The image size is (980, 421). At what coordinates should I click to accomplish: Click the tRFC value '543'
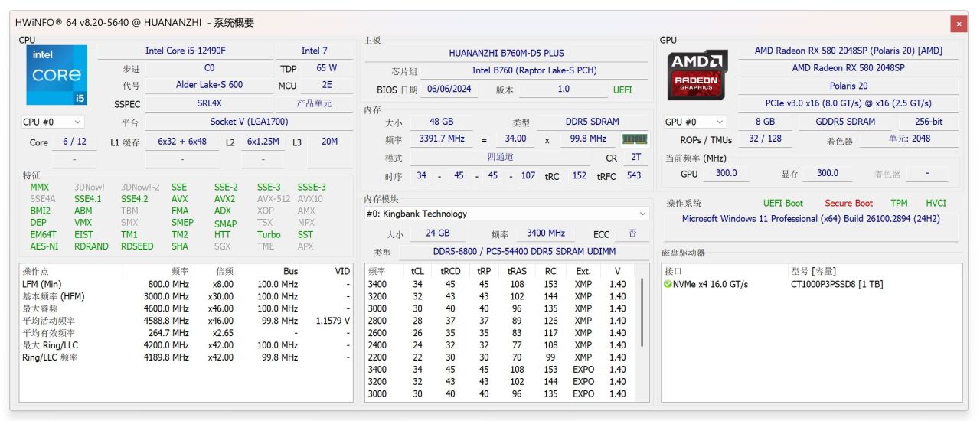tap(633, 175)
